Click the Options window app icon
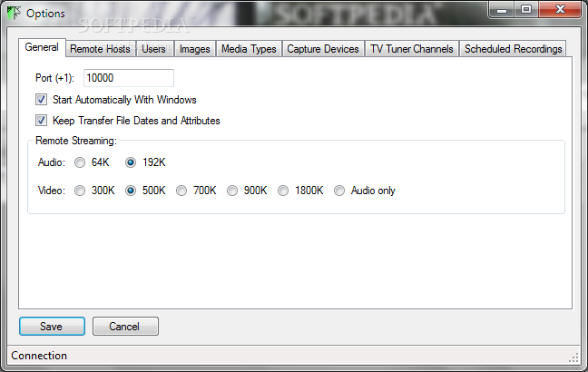This screenshot has width=588, height=372. [x=14, y=13]
